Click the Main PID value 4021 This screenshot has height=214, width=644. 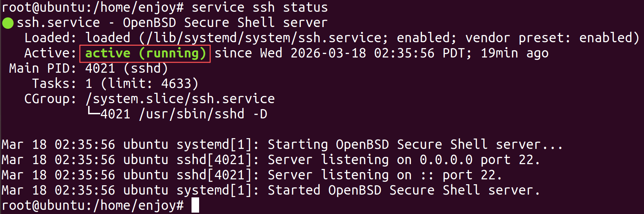[100, 68]
